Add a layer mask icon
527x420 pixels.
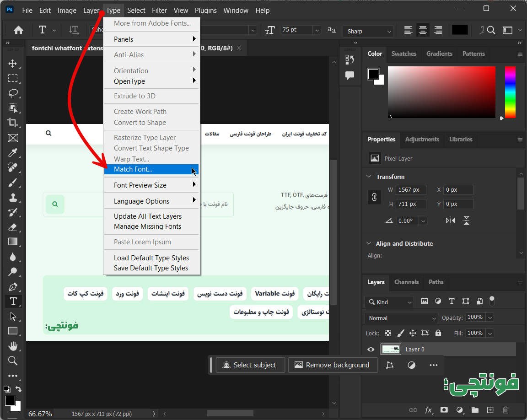[x=444, y=410]
